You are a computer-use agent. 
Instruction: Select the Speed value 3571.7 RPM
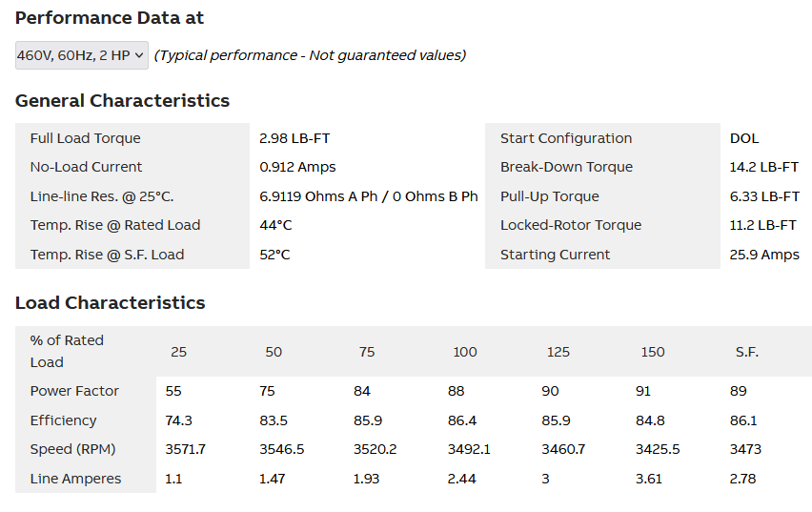[x=185, y=449]
